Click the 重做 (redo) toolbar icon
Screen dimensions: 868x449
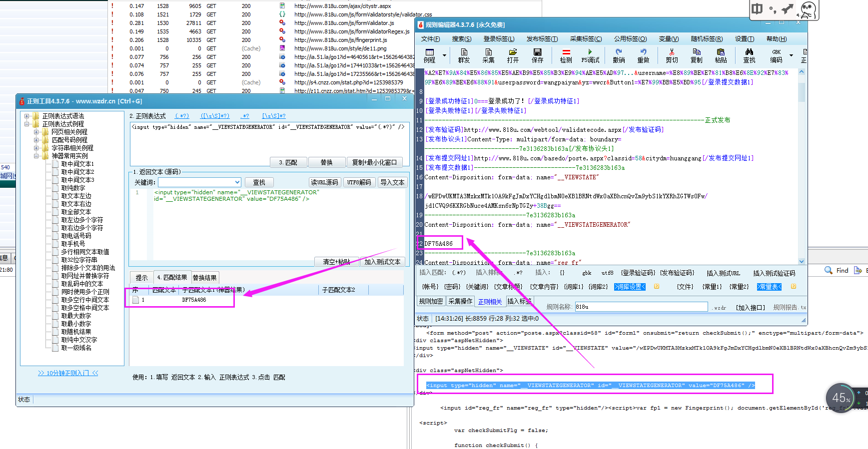pyautogui.click(x=643, y=55)
